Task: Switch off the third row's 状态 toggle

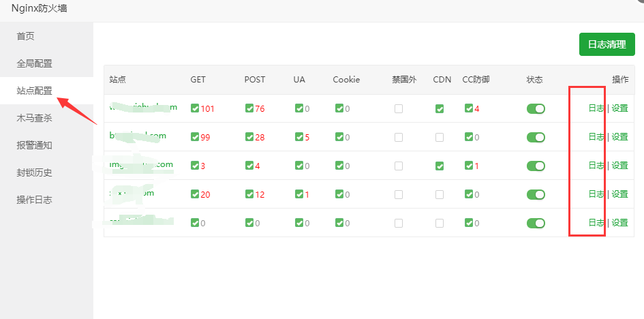Action: pyautogui.click(x=536, y=166)
